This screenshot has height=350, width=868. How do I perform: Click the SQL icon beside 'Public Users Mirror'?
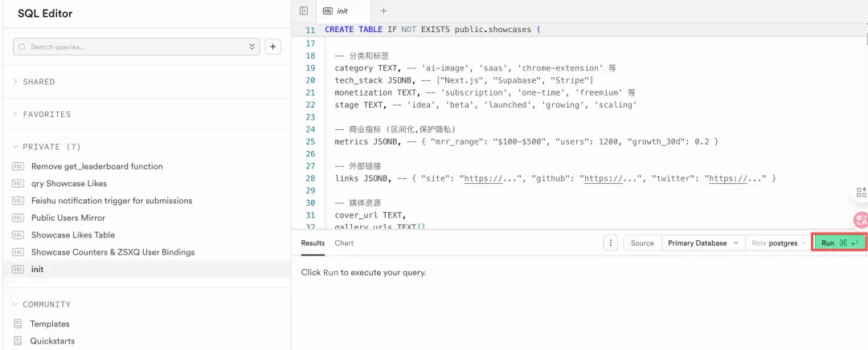[x=18, y=218]
